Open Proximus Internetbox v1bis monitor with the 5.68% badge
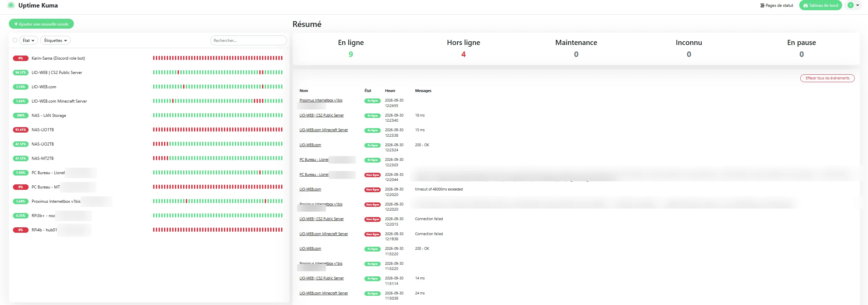Viewport: 868px width, 305px height. (149, 201)
